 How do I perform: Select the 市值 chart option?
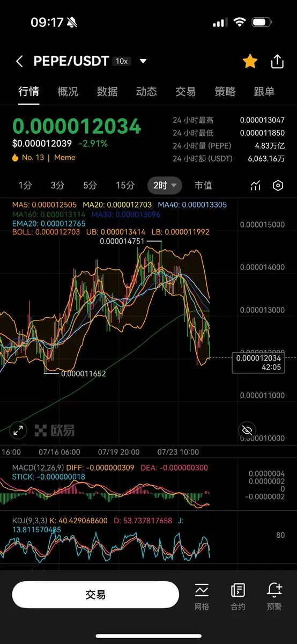pyautogui.click(x=203, y=186)
